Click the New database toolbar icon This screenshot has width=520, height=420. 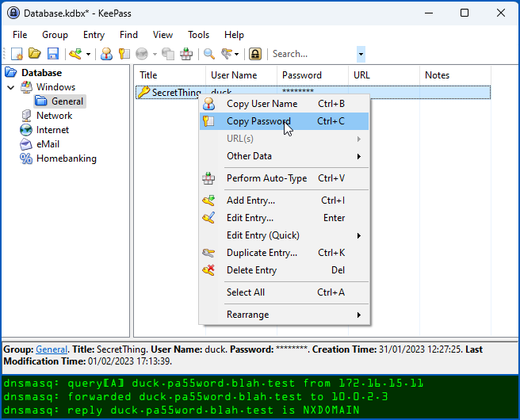pos(17,54)
